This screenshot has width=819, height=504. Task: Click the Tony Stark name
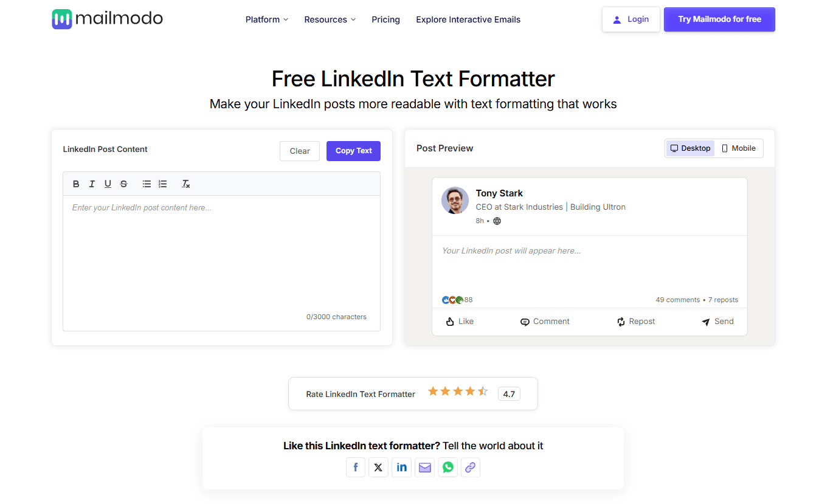pyautogui.click(x=499, y=193)
